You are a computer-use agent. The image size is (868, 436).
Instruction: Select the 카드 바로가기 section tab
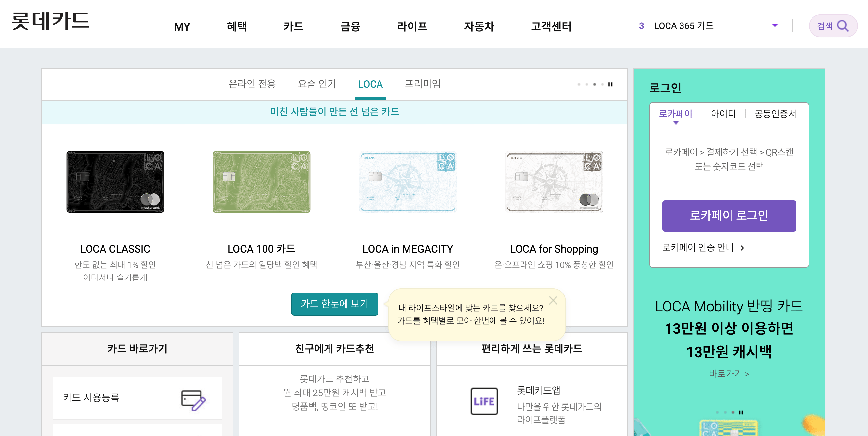coord(137,349)
